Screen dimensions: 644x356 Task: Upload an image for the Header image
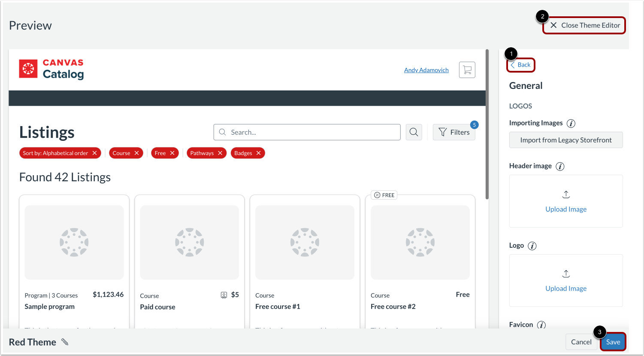[566, 201]
